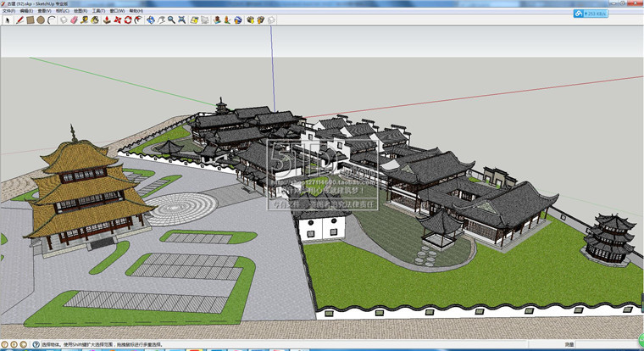Select the Tape Measure tool
Image resolution: width=644 pixels, height=351 pixels.
click(x=84, y=20)
